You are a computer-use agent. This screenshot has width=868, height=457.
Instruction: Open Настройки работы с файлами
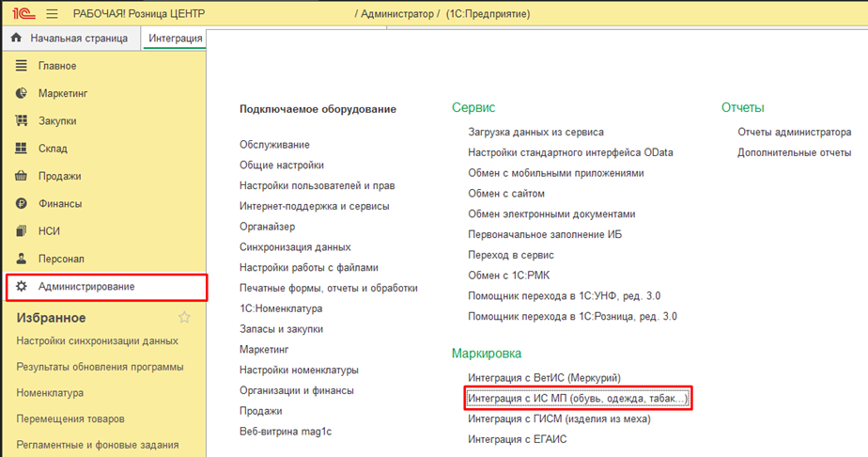tap(309, 268)
